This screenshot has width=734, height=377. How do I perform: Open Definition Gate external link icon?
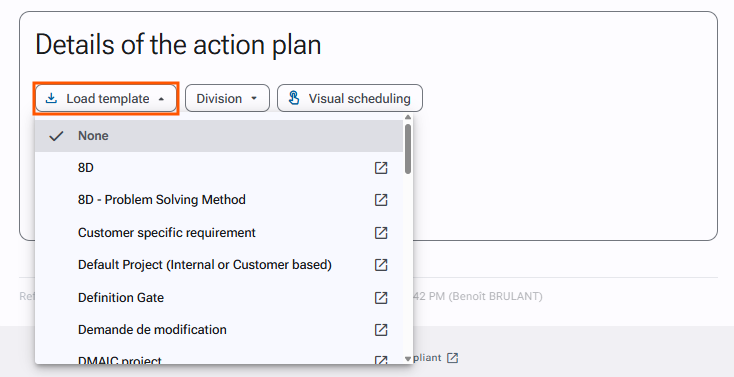pos(381,297)
